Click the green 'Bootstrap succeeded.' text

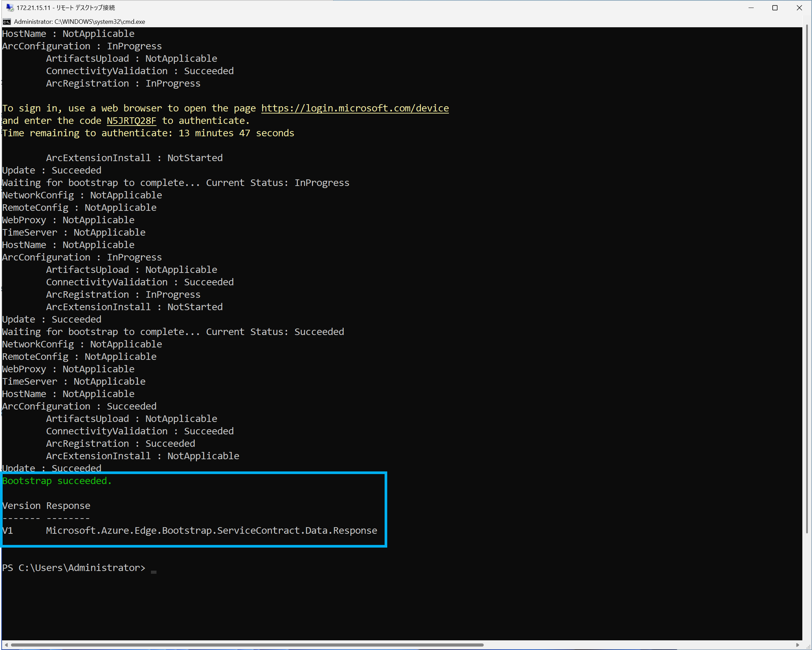pyautogui.click(x=57, y=481)
